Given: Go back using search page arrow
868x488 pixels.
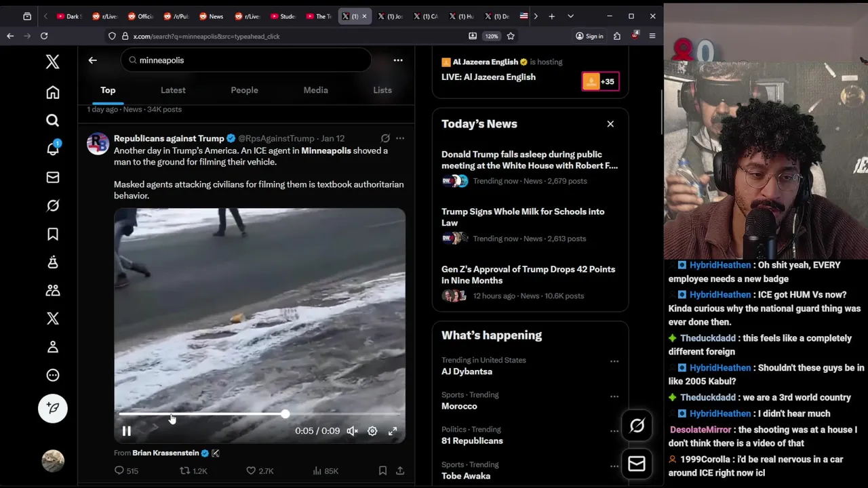Looking at the screenshot, I should coord(93,60).
